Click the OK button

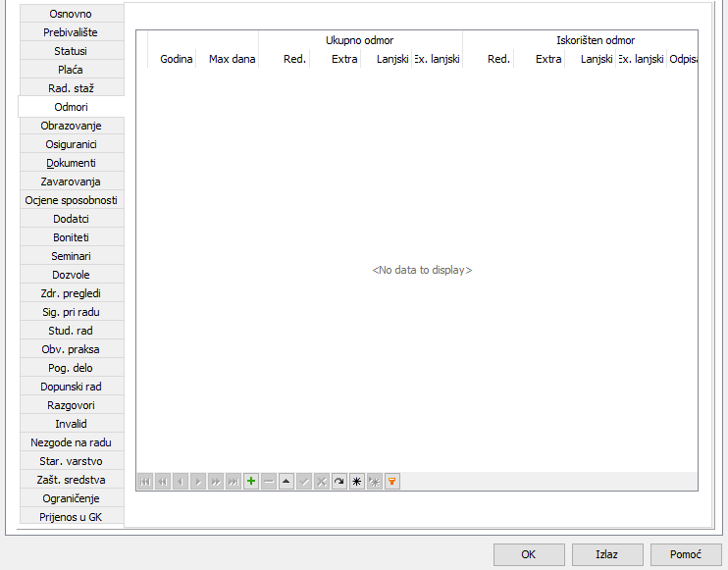528,554
